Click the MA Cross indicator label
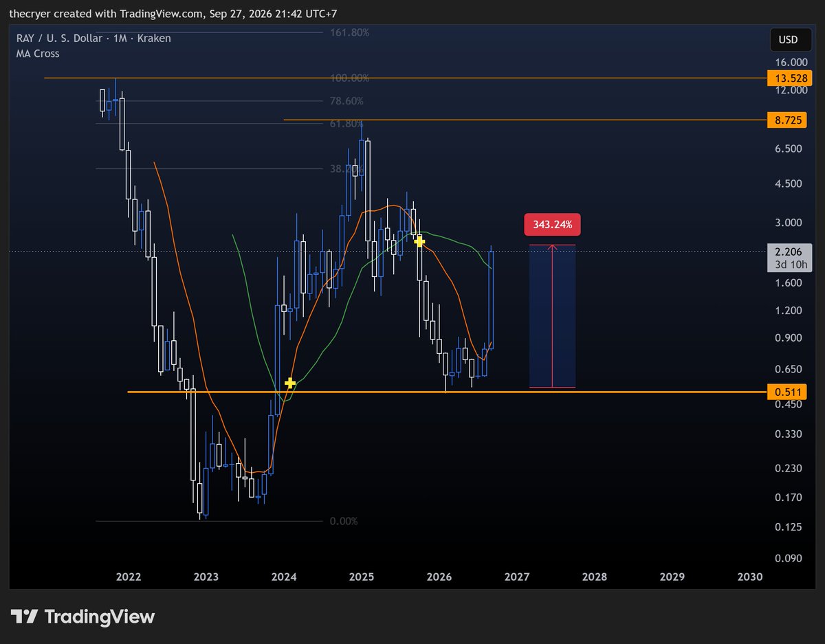 pos(38,54)
